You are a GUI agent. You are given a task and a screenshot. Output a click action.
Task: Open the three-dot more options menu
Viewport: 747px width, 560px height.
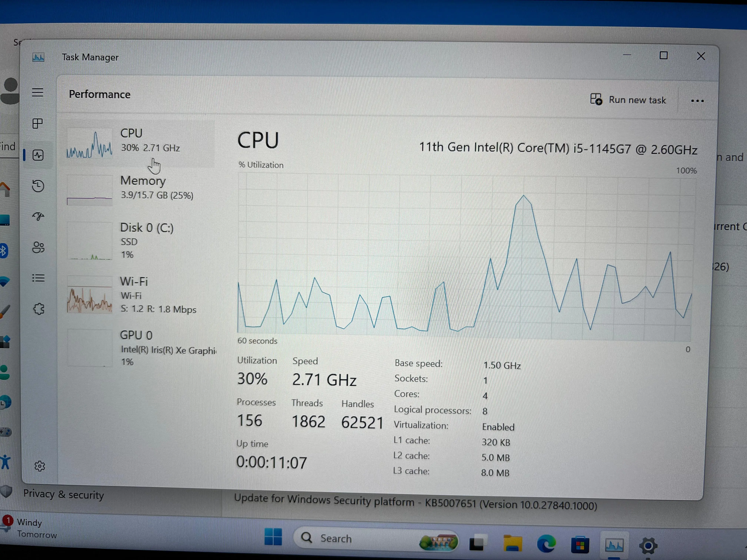[697, 101]
